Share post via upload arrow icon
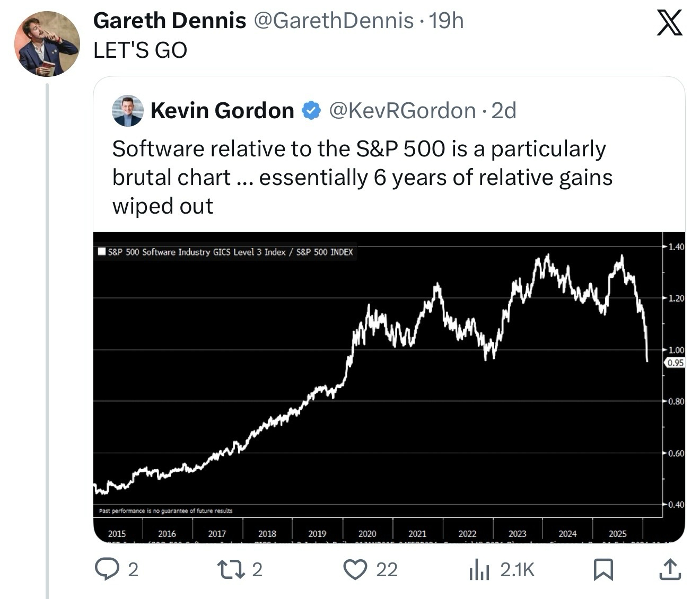 point(669,569)
